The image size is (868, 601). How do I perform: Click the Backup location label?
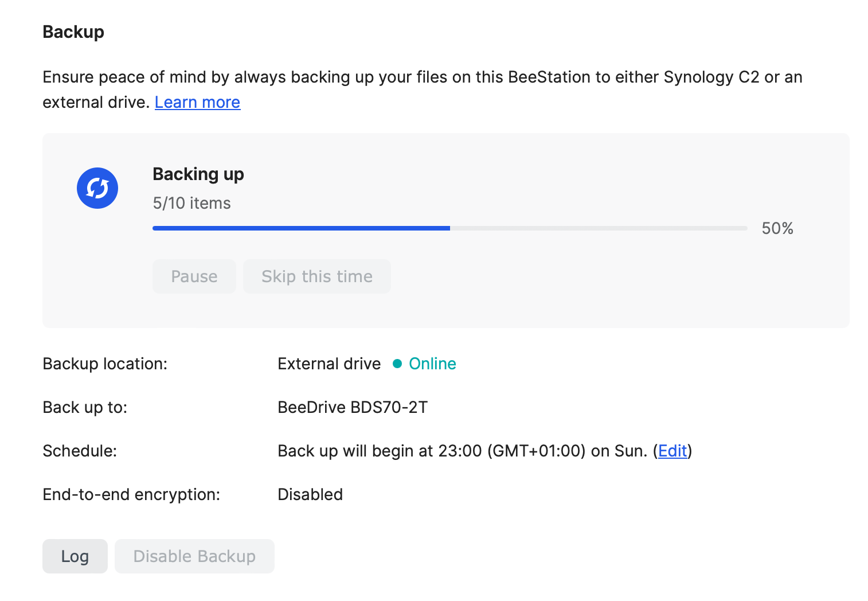(105, 364)
